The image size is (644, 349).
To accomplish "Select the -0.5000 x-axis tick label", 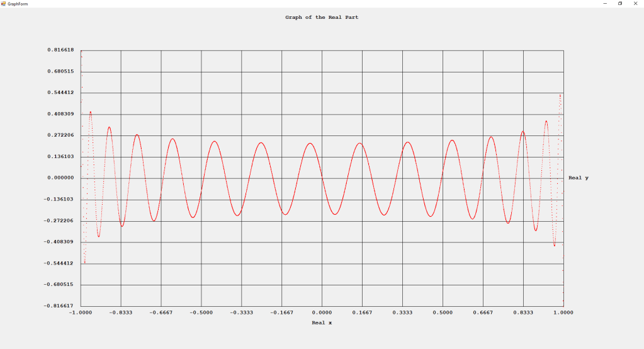I will (201, 312).
